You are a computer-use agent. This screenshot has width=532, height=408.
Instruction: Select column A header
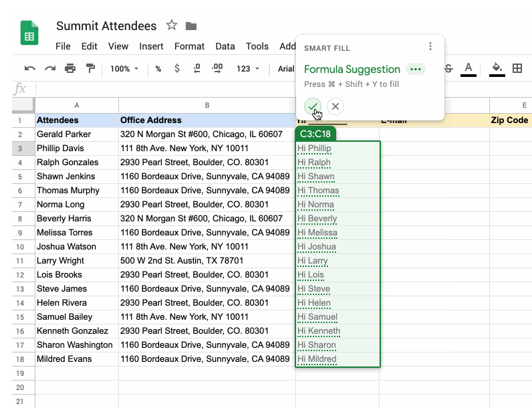click(x=77, y=105)
